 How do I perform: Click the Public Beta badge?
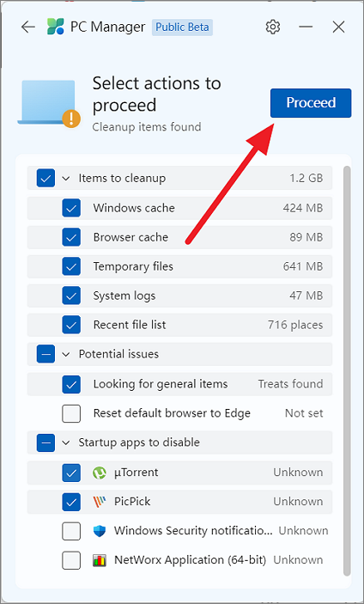click(x=182, y=27)
